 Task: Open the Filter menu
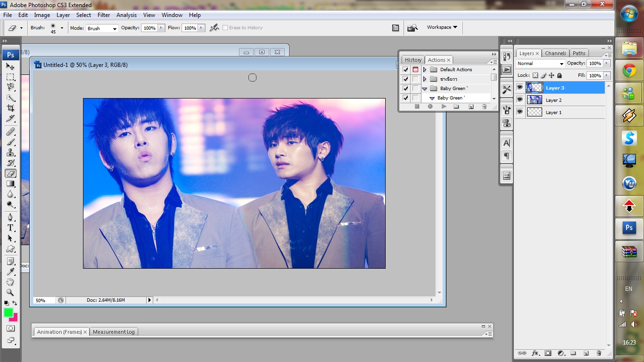coord(104,15)
